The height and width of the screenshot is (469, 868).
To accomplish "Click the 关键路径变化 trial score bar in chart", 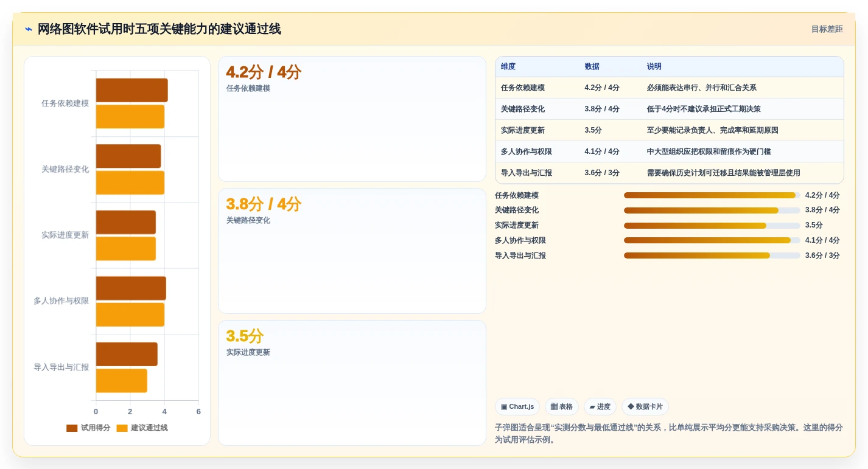I will click(128, 156).
